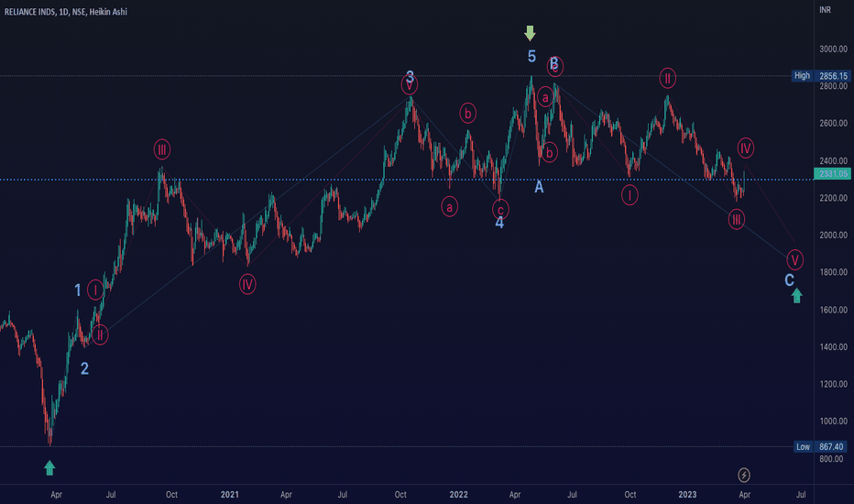
Task: Click the 1800.00 price axis label
Action: coord(833,272)
